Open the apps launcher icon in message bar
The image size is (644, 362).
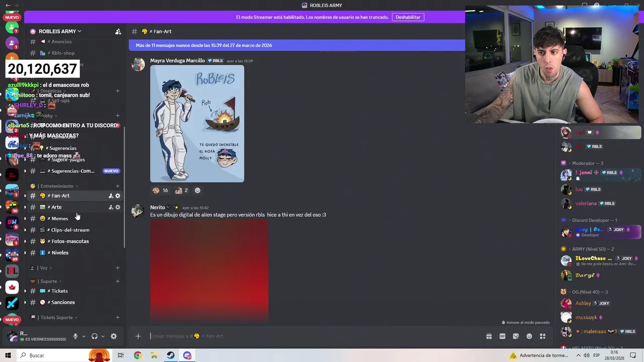click(x=542, y=336)
